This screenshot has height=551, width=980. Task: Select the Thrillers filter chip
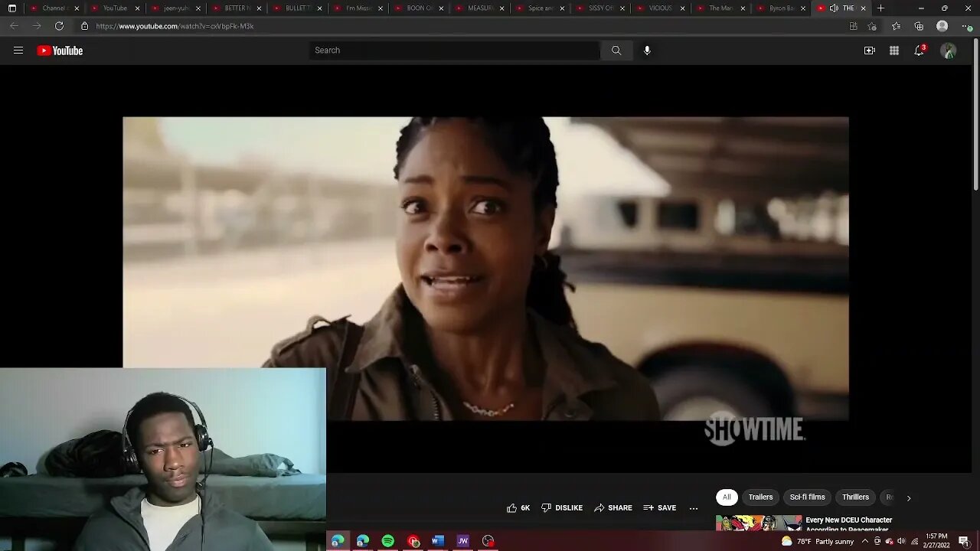point(855,497)
